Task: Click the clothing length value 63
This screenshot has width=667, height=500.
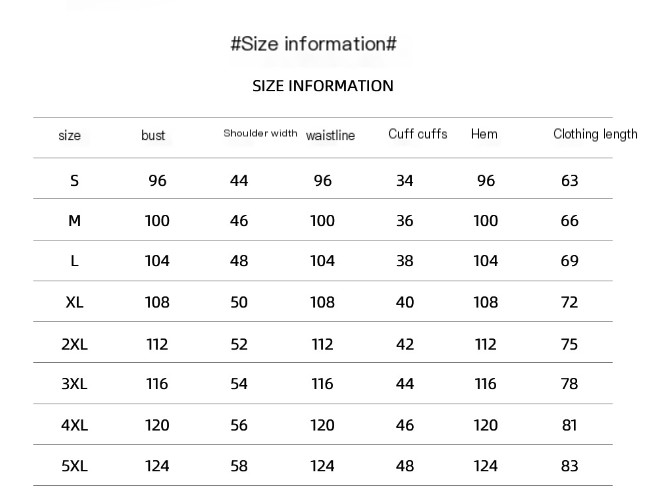Action: coord(570,181)
